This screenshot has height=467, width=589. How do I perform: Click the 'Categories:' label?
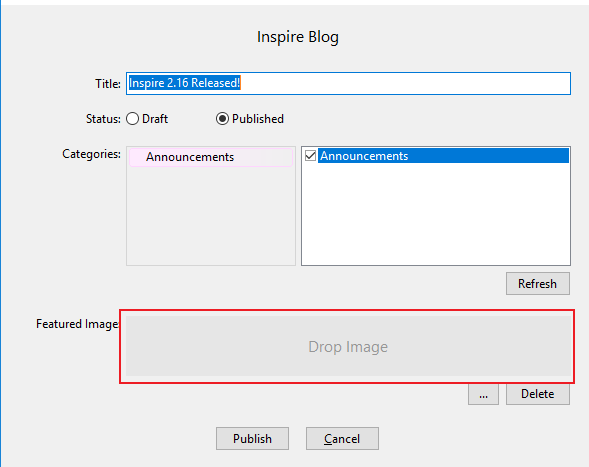(x=92, y=154)
